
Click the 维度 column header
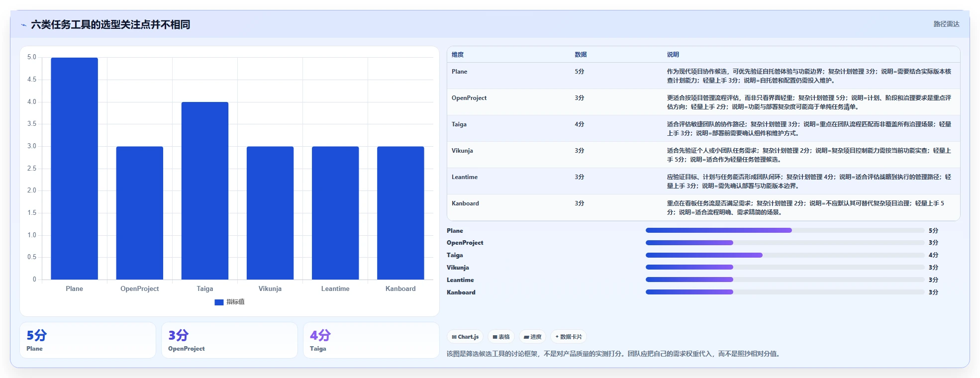pos(458,55)
